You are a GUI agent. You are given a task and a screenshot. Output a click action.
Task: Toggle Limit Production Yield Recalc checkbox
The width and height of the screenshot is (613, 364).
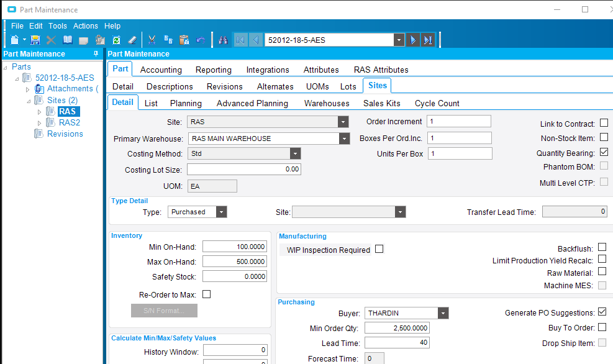(602, 259)
